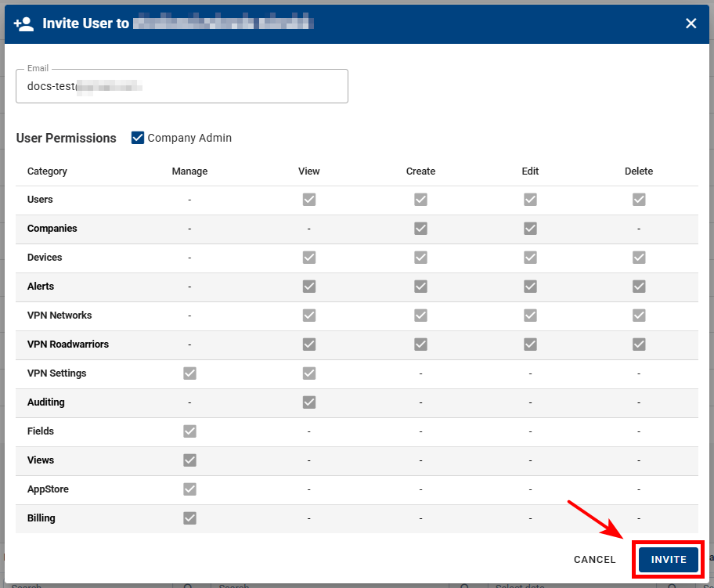The width and height of the screenshot is (714, 588).
Task: Toggle the VPN Roadwarriors Create checkbox
Action: coord(420,345)
